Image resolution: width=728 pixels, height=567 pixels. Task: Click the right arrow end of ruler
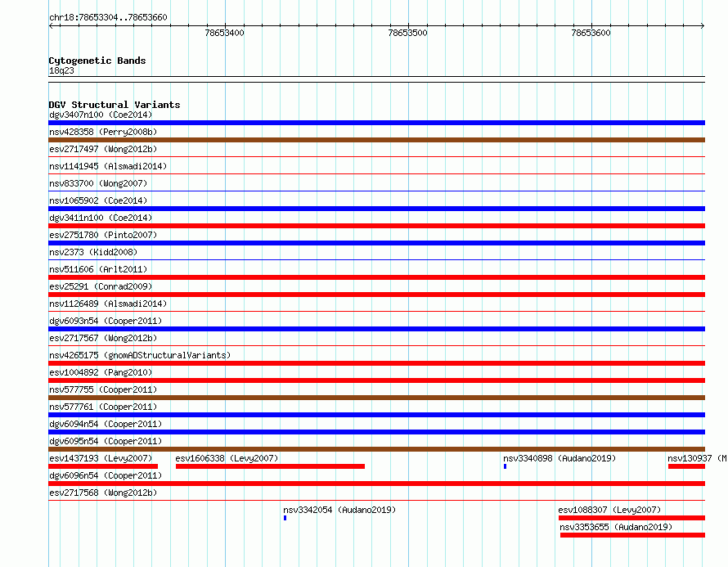tap(703, 25)
